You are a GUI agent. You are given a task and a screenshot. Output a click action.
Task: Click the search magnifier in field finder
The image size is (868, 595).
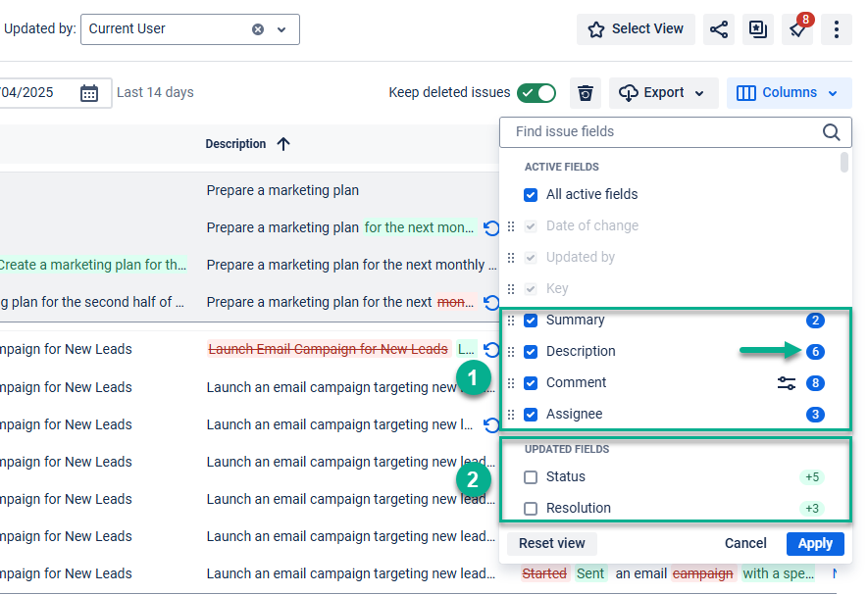(831, 132)
